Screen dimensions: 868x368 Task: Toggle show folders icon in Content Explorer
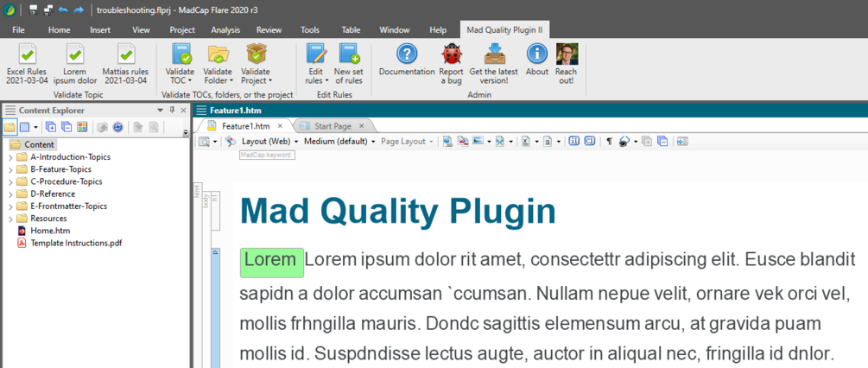coord(10,127)
